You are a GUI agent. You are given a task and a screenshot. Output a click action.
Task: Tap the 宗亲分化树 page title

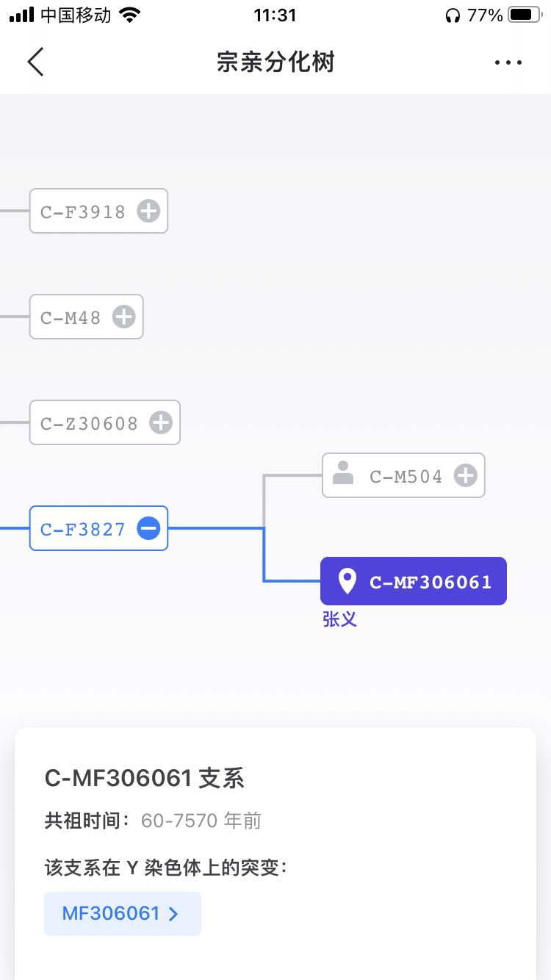coord(275,62)
